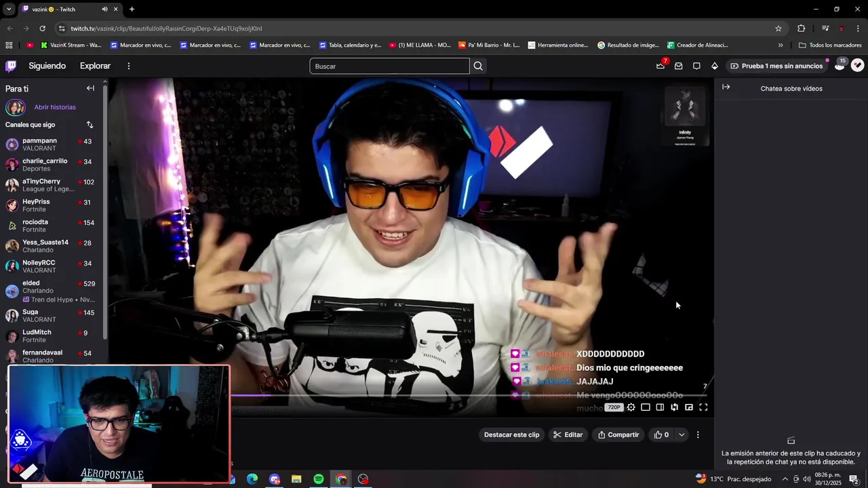Image resolution: width=868 pixels, height=488 pixels.
Task: Open the notifications inbox icon
Action: (678, 66)
